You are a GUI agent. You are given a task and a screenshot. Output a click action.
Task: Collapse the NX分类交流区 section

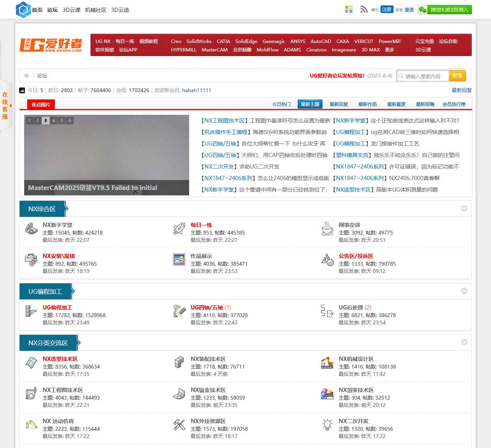(x=464, y=342)
